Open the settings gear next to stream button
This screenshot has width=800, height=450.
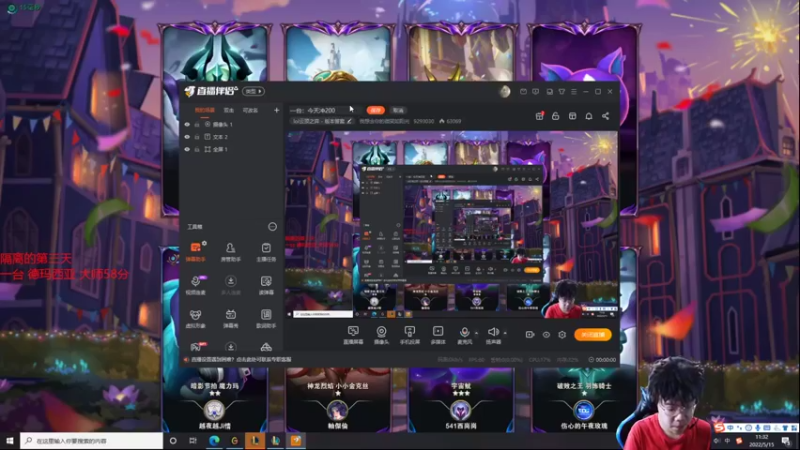(562, 335)
